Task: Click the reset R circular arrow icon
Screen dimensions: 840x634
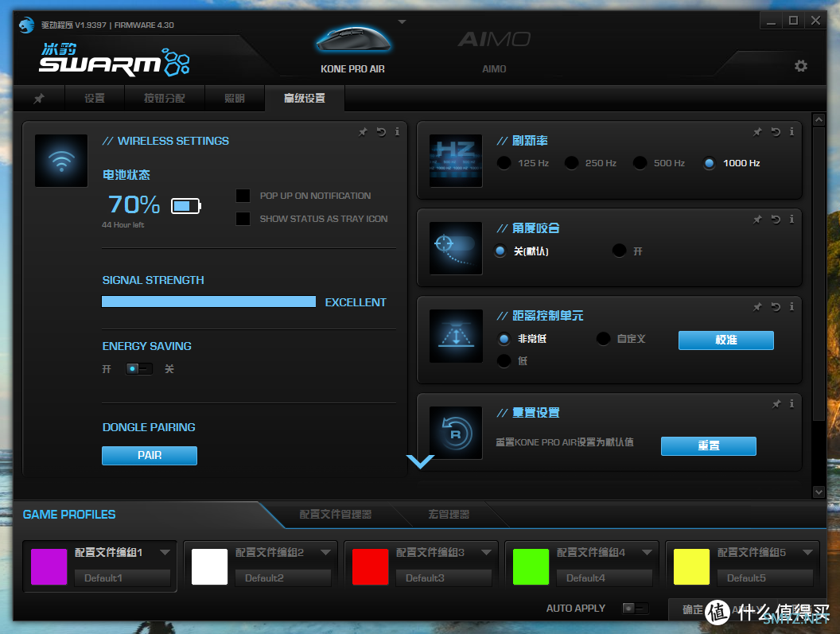Action: tap(456, 433)
